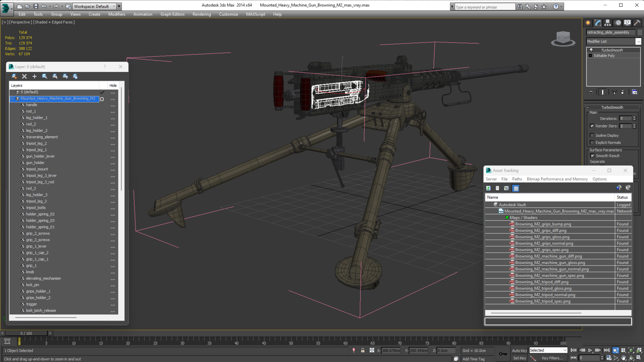The height and width of the screenshot is (362, 644).
Task: Open the Motion command panel tab
Action: point(618,23)
